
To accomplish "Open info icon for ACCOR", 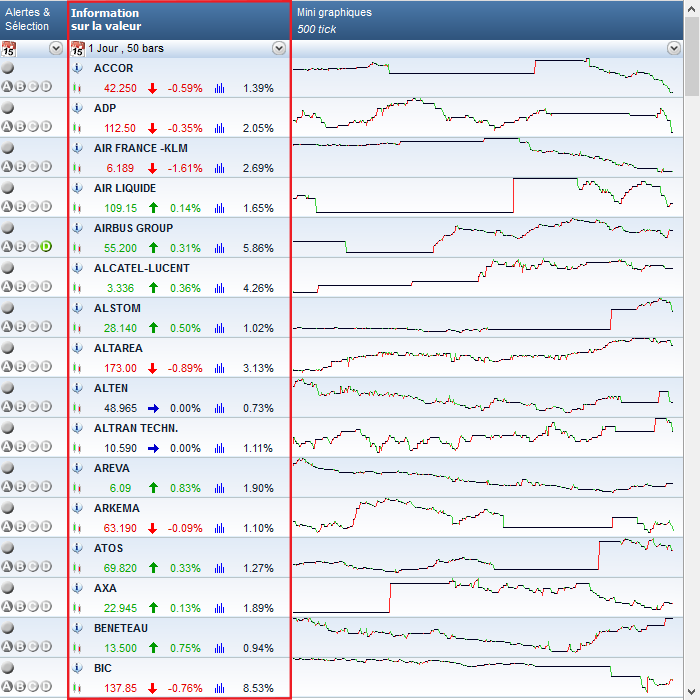I will (77, 68).
